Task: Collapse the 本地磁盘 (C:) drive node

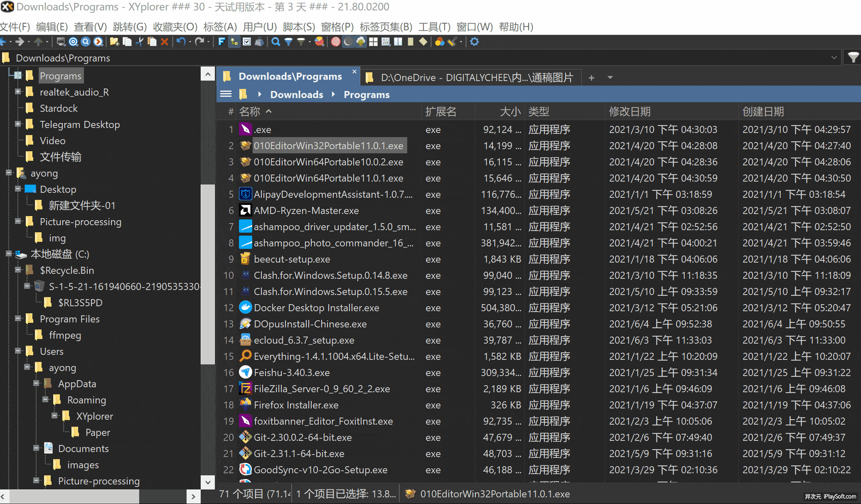Action: click(9, 253)
